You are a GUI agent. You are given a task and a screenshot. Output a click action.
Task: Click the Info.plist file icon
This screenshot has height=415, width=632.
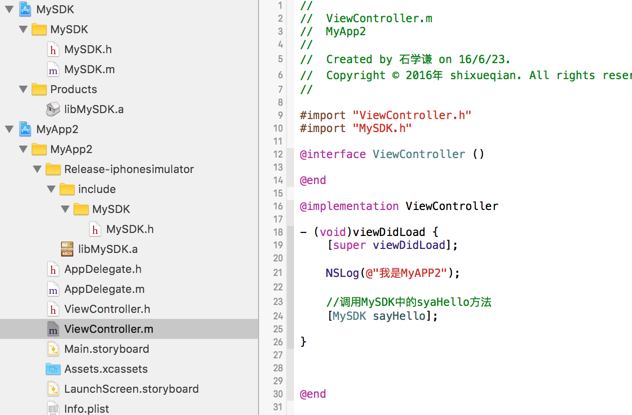(53, 408)
